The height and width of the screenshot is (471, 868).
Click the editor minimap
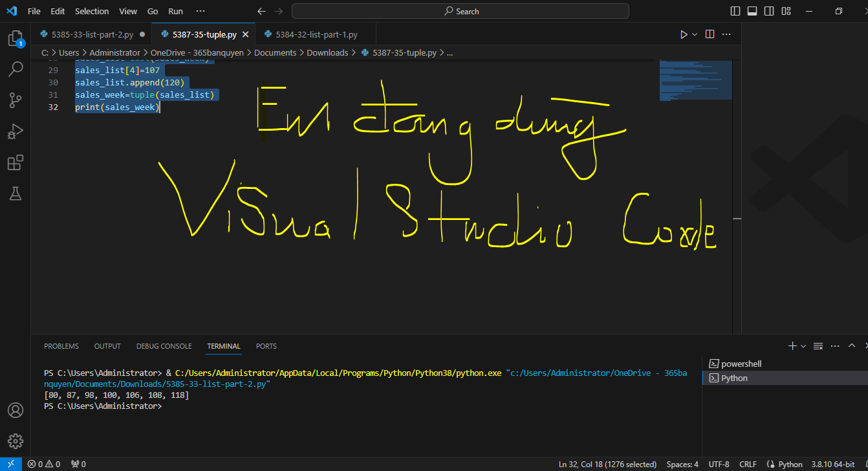click(695, 80)
